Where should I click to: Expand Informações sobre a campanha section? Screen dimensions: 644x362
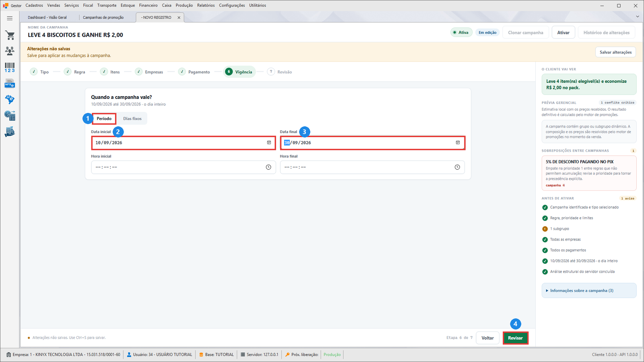click(589, 290)
